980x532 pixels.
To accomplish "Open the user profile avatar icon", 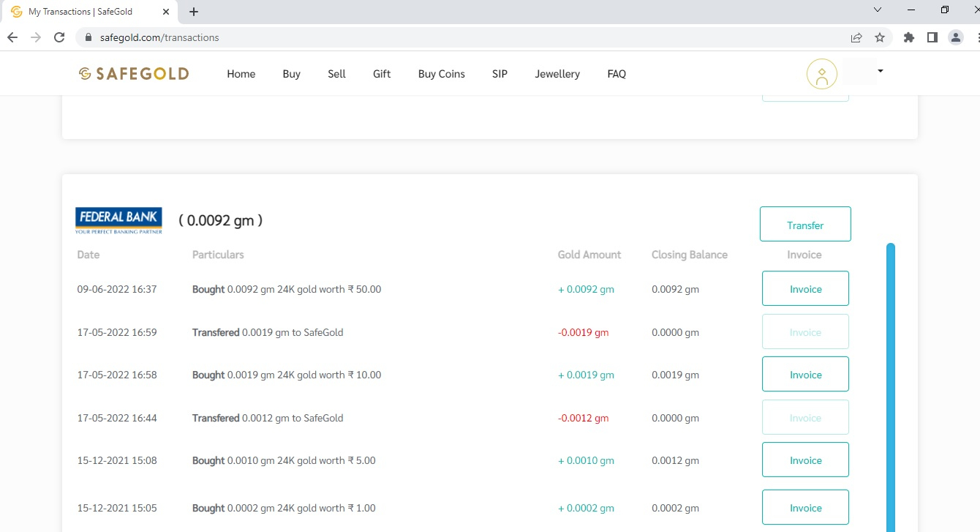I will tap(821, 74).
